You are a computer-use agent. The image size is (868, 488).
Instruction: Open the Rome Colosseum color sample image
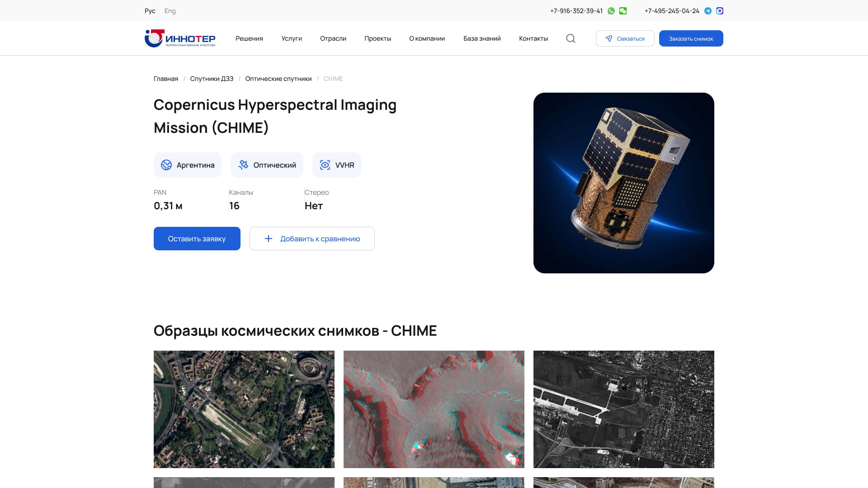[244, 409]
